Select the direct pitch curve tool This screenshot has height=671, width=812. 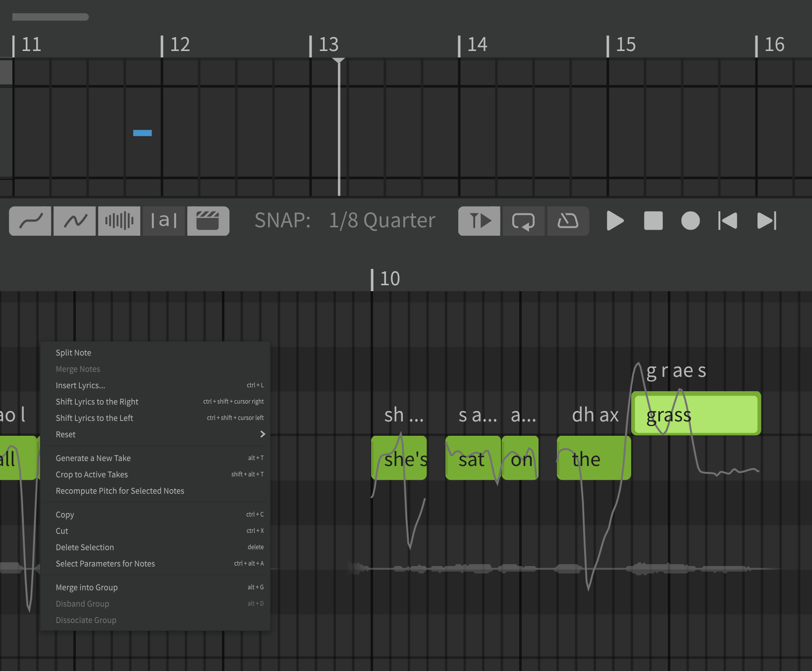(x=30, y=221)
